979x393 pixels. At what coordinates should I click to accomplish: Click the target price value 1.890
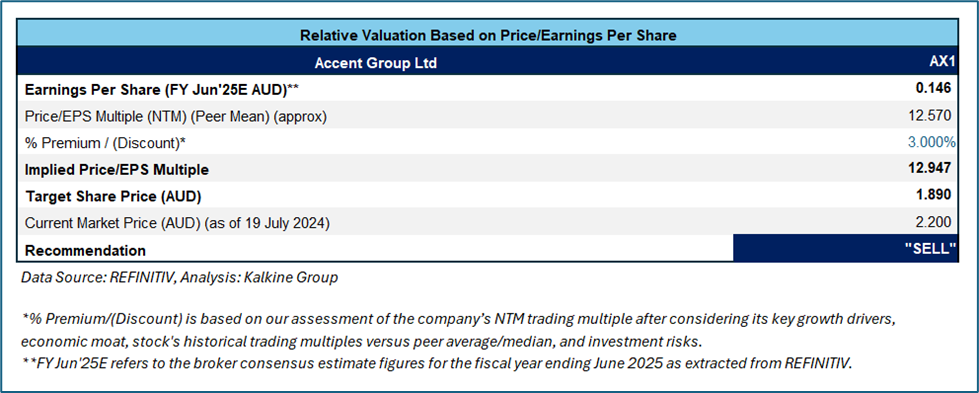click(x=933, y=195)
